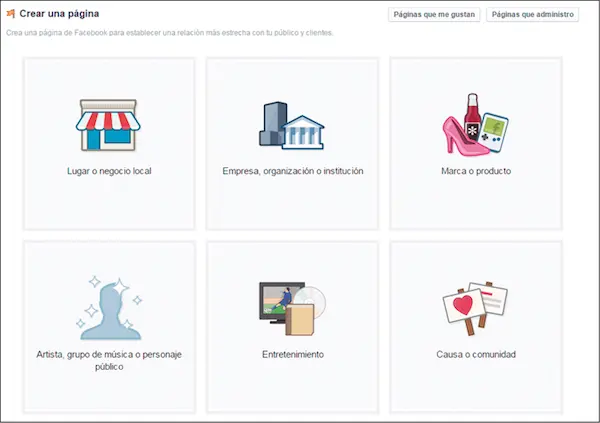Choose the 'Causa o comunidad' label
This screenshot has width=600, height=423.
click(x=476, y=354)
